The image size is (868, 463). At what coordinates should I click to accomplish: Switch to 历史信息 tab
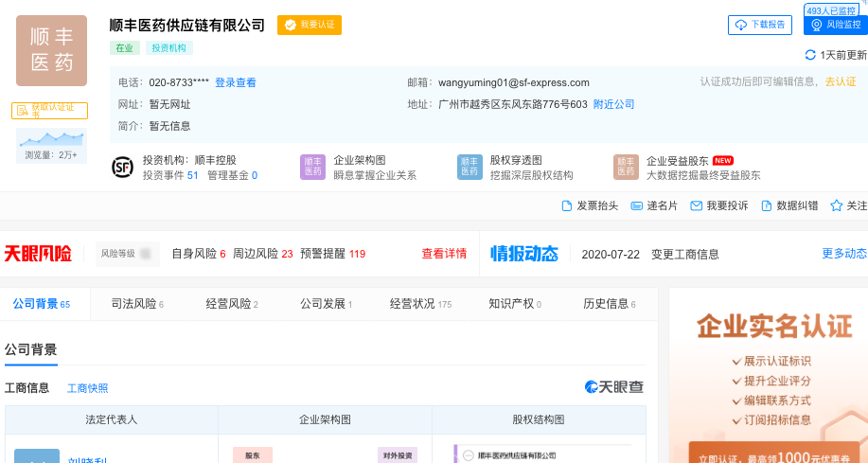pos(610,304)
